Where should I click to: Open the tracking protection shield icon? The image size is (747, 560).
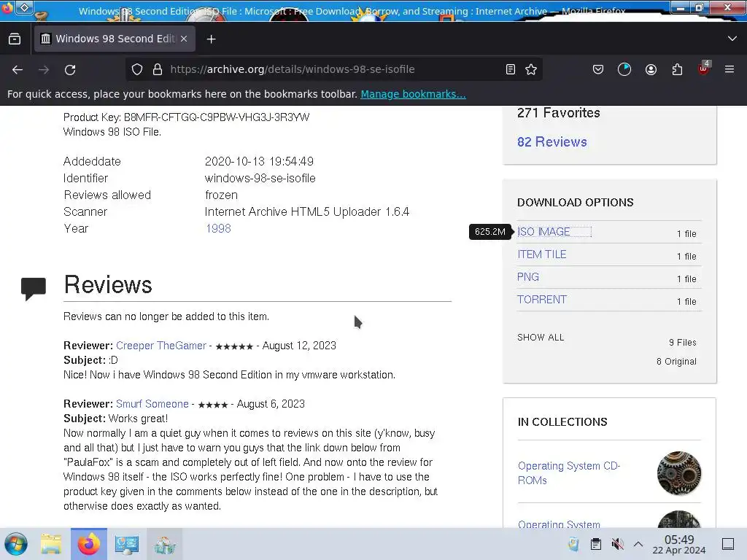(137, 69)
